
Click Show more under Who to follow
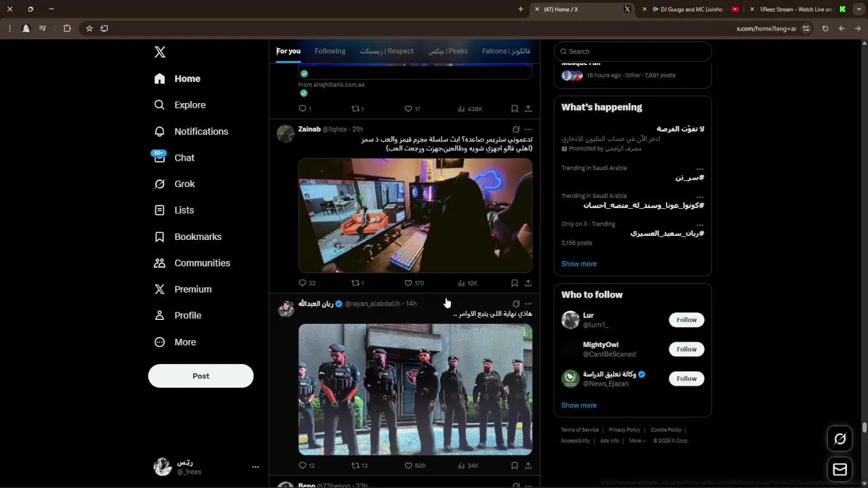pyautogui.click(x=578, y=405)
